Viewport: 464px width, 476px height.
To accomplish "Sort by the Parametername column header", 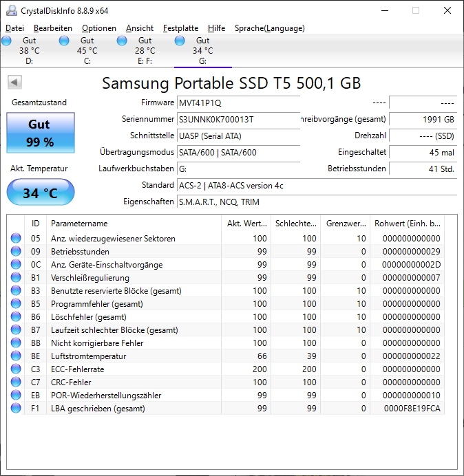I will (x=134, y=224).
